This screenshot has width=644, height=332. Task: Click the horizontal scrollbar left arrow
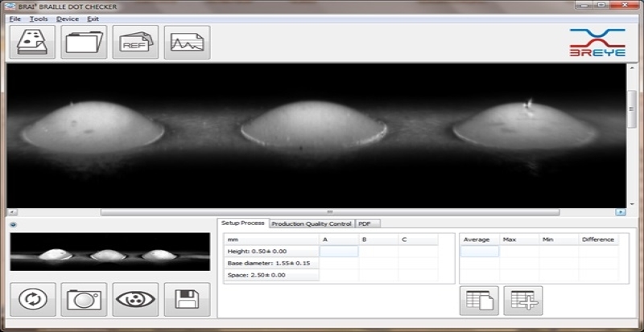10,212
